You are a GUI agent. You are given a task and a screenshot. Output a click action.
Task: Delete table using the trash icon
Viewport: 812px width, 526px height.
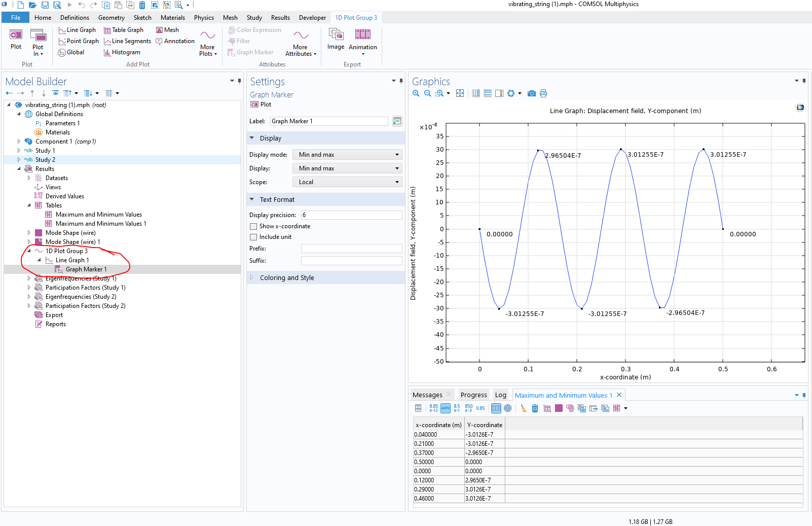(x=535, y=408)
